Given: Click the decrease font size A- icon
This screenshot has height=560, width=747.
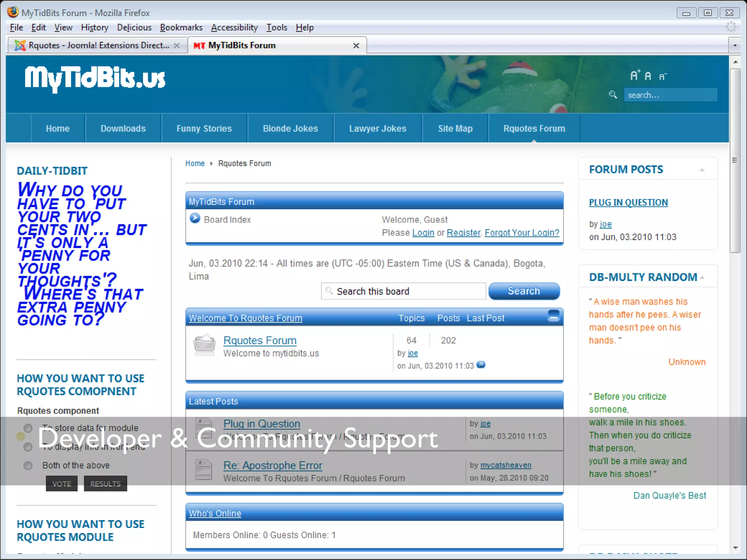Looking at the screenshot, I should click(663, 76).
